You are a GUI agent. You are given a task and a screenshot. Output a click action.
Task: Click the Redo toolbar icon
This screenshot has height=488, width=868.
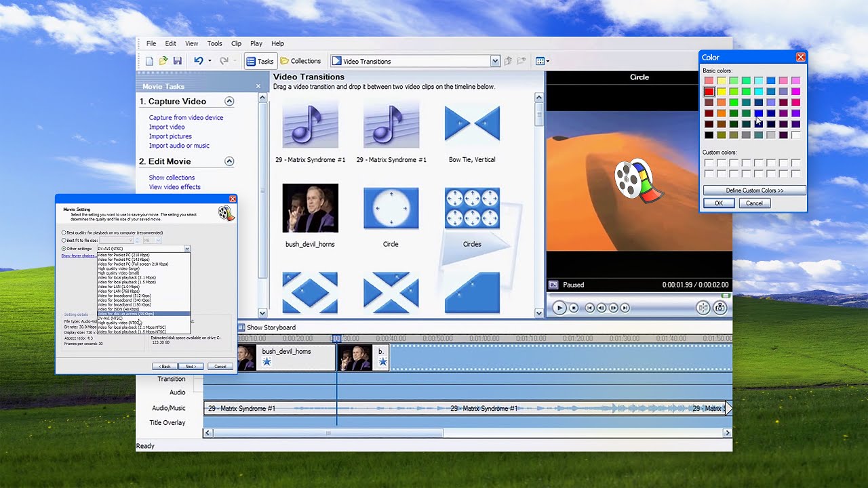[224, 61]
